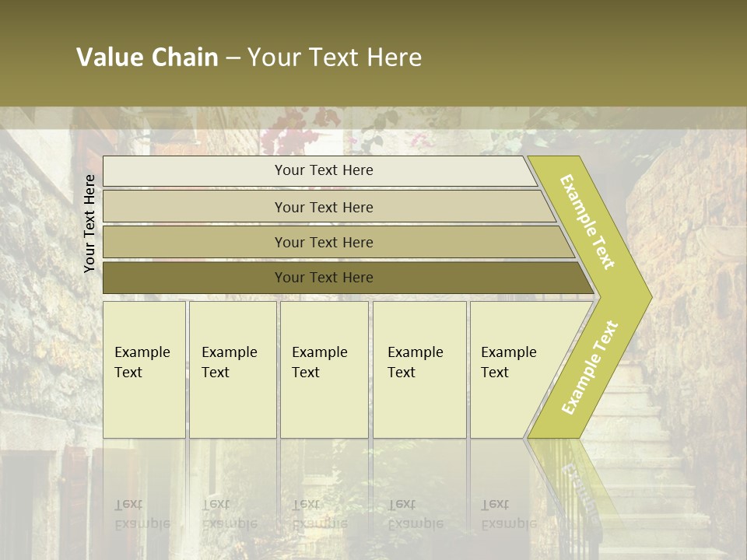Image resolution: width=747 pixels, height=560 pixels.
Task: Click the upper chevron arrow Example Text
Action: pyautogui.click(x=589, y=222)
